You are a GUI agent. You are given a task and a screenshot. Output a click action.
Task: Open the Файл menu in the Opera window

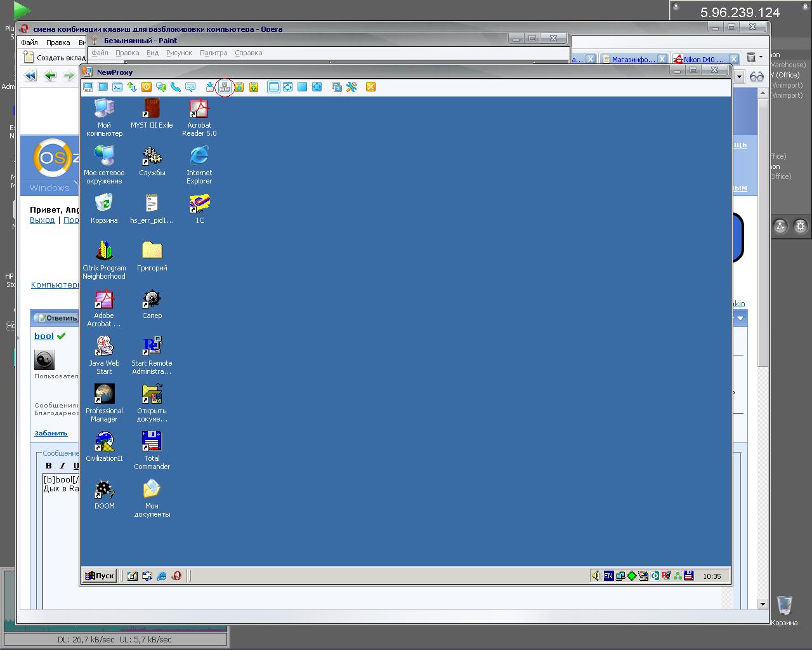(30, 43)
